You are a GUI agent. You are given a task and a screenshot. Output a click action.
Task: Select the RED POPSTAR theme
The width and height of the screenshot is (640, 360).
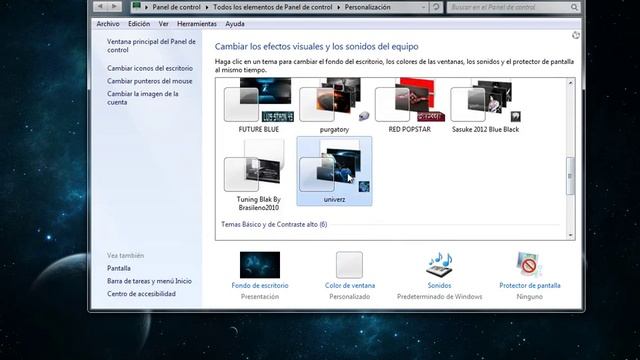409,105
